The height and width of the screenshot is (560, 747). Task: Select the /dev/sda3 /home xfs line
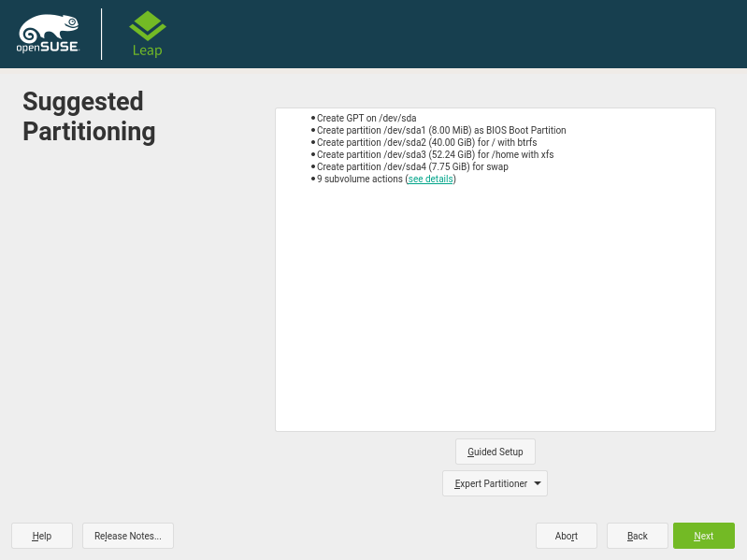click(x=435, y=155)
